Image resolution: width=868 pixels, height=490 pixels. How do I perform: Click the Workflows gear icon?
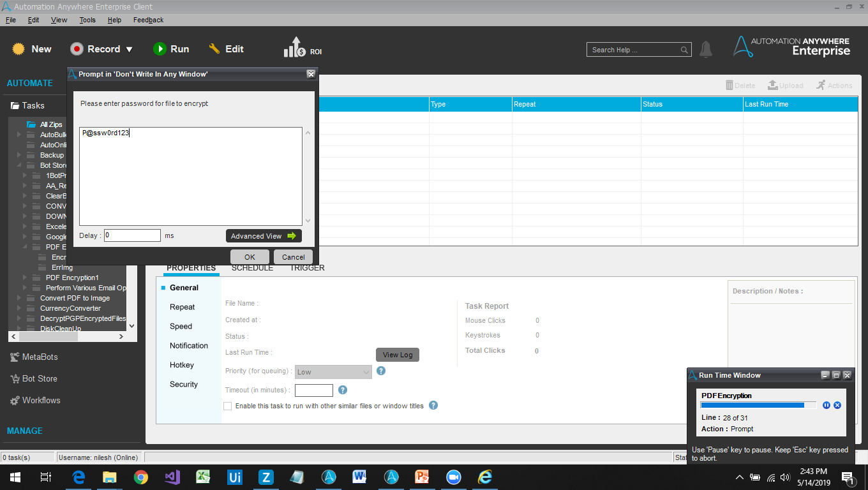15,401
